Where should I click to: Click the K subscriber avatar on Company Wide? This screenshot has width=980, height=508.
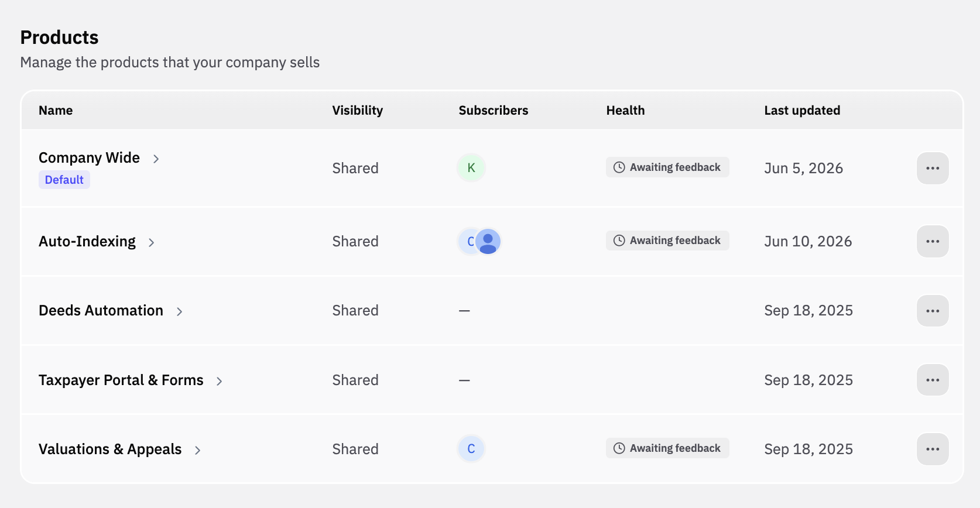471,168
